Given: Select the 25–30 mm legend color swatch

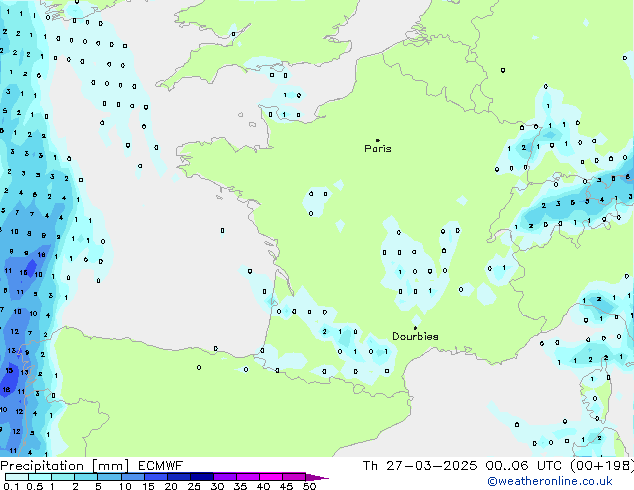Looking at the screenshot, I should [x=201, y=477].
